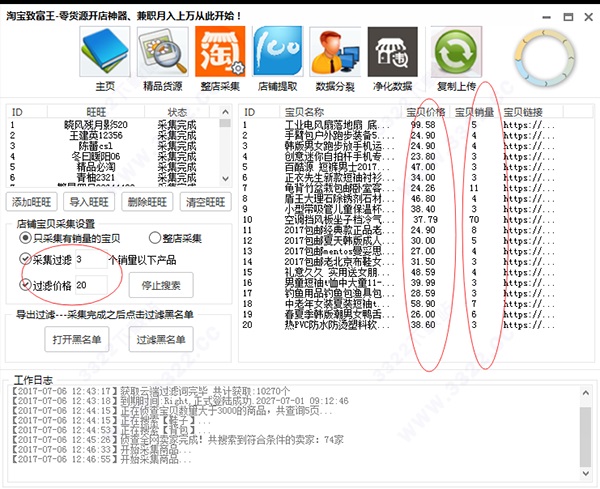Open the 数据分裂 icon
Image resolution: width=600 pixels, height=489 pixels.
point(335,52)
